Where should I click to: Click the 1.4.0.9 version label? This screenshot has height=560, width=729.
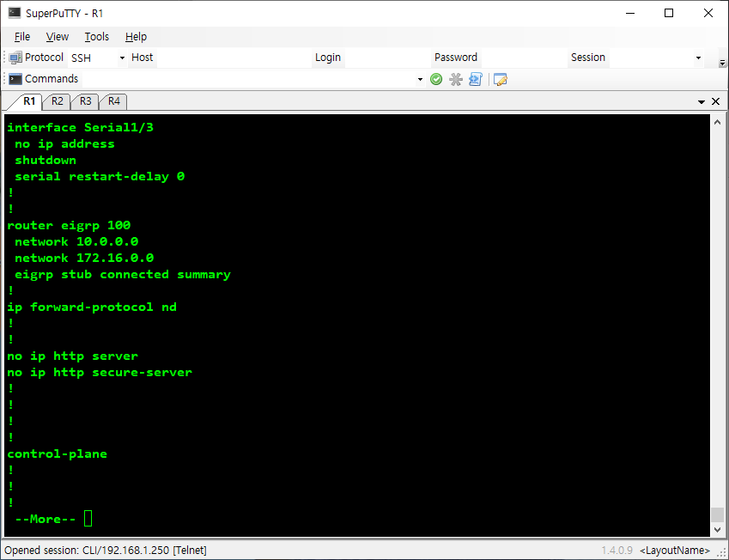pyautogui.click(x=617, y=551)
